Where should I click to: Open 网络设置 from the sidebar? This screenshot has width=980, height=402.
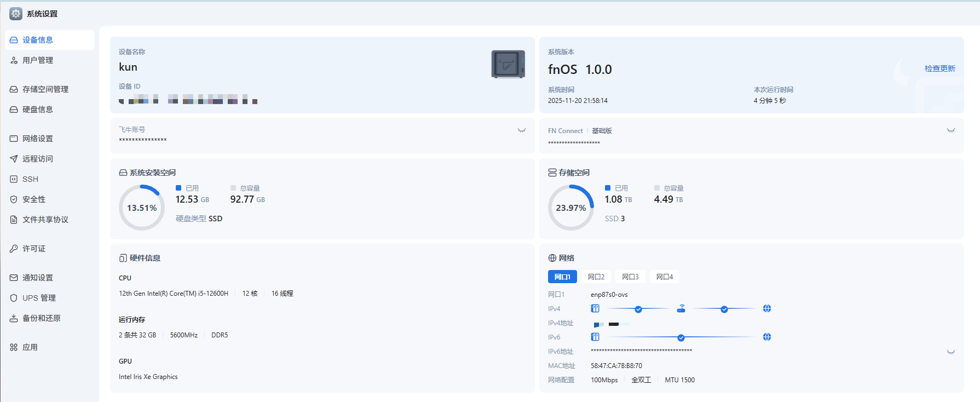tap(37, 139)
